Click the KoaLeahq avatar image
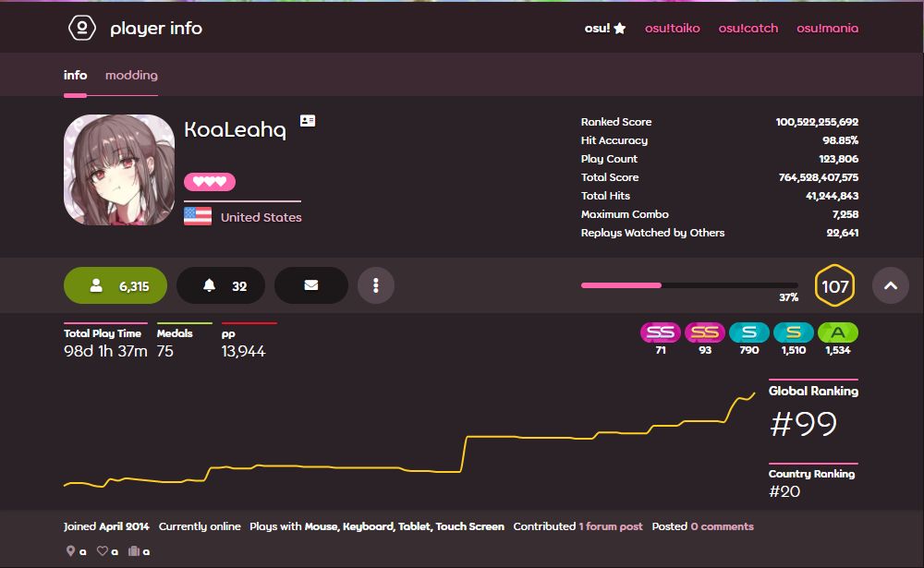924x568 pixels. tap(119, 170)
